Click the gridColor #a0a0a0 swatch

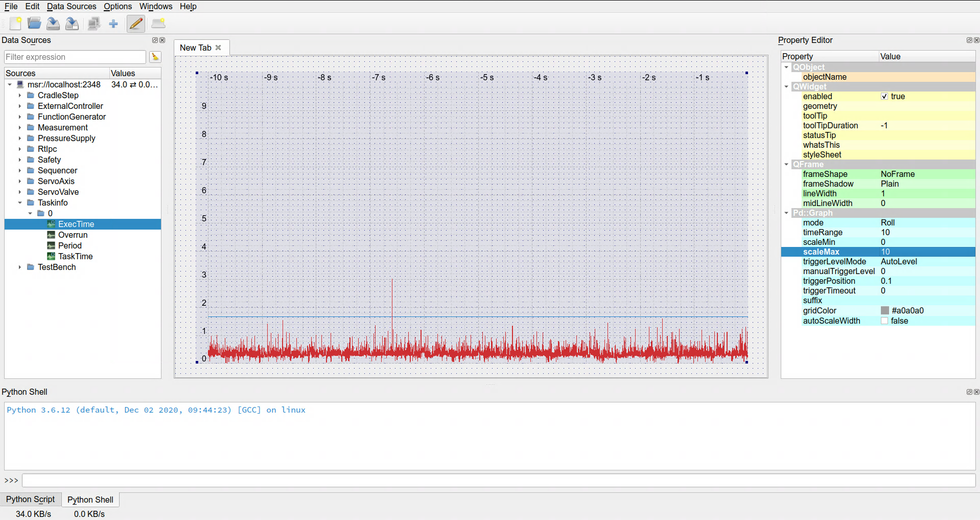pyautogui.click(x=885, y=310)
